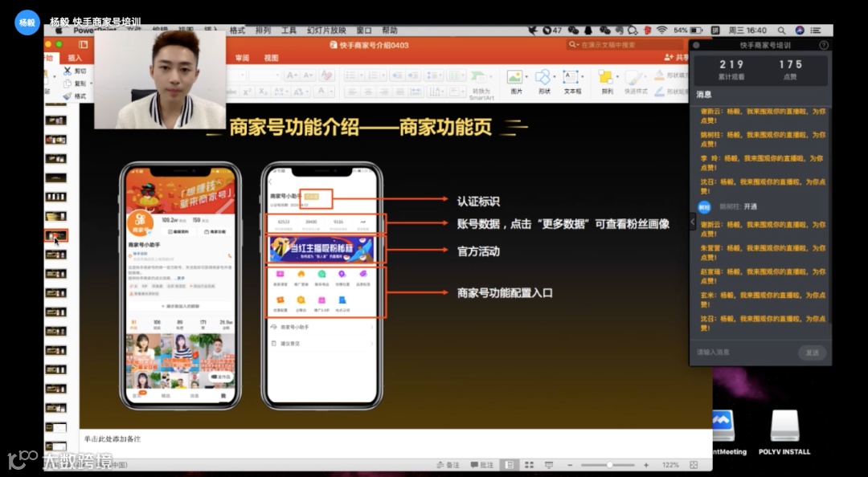Click the Shapes (形状) icon

click(x=542, y=77)
